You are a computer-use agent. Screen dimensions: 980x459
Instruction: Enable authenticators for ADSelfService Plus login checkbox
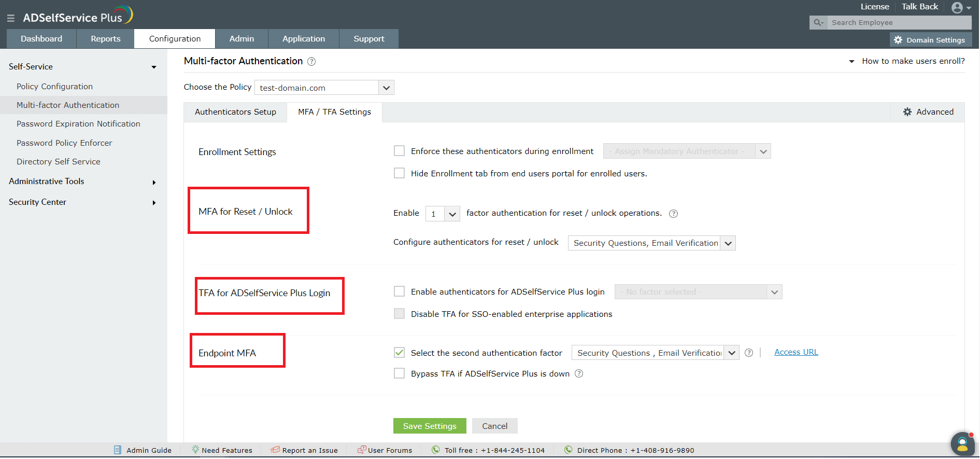[399, 291]
